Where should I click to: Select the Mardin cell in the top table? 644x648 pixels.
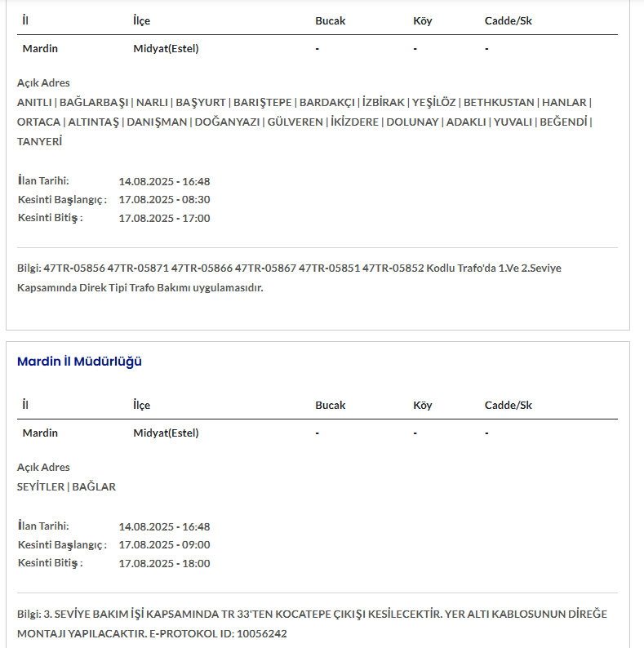click(x=40, y=48)
